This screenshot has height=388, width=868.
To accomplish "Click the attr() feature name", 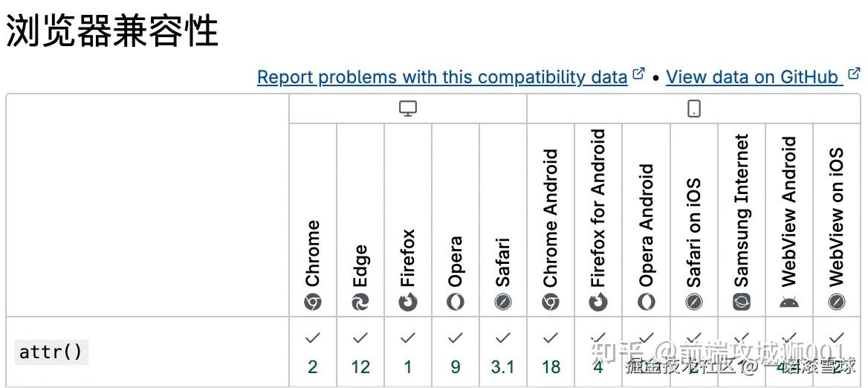I will (51, 352).
